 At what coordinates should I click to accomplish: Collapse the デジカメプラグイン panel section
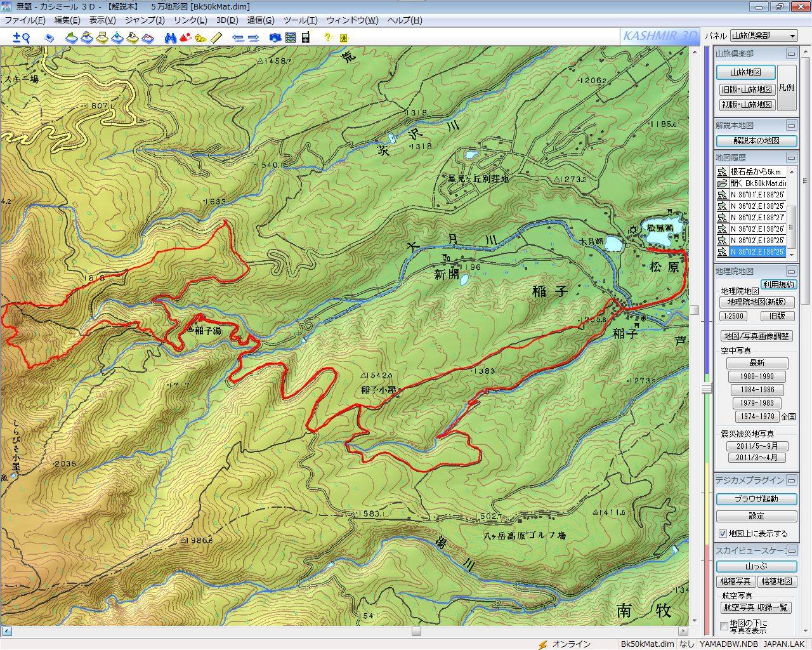[x=790, y=481]
